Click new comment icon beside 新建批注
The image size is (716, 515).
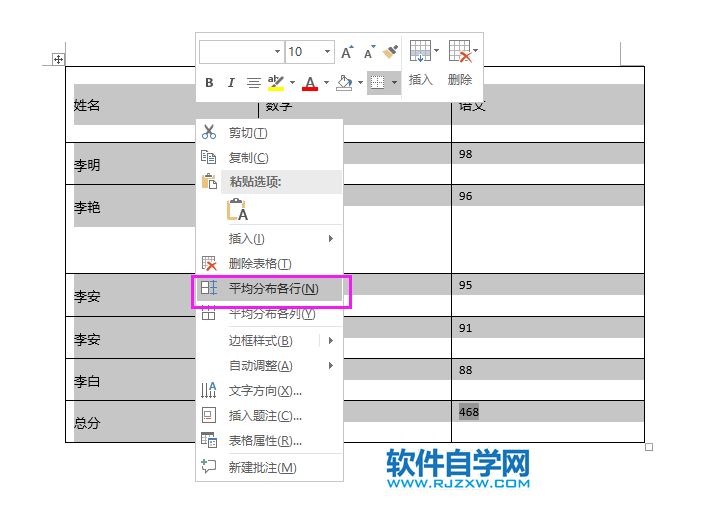coord(209,466)
